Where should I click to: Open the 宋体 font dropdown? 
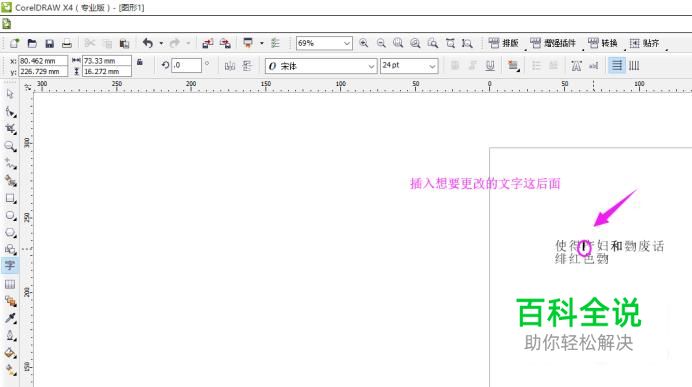(x=371, y=66)
